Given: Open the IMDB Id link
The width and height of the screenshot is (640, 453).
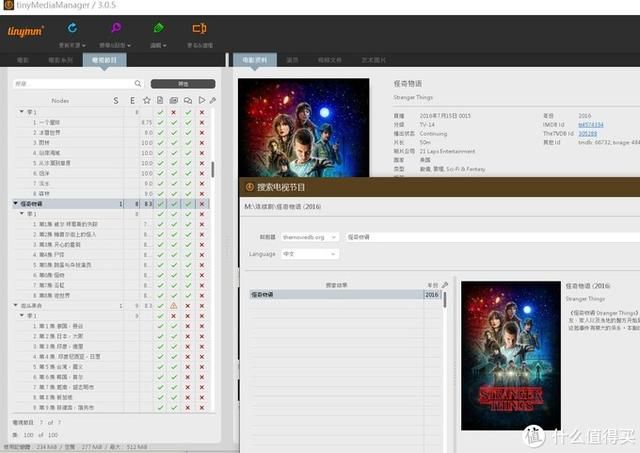Looking at the screenshot, I should click(x=591, y=124).
